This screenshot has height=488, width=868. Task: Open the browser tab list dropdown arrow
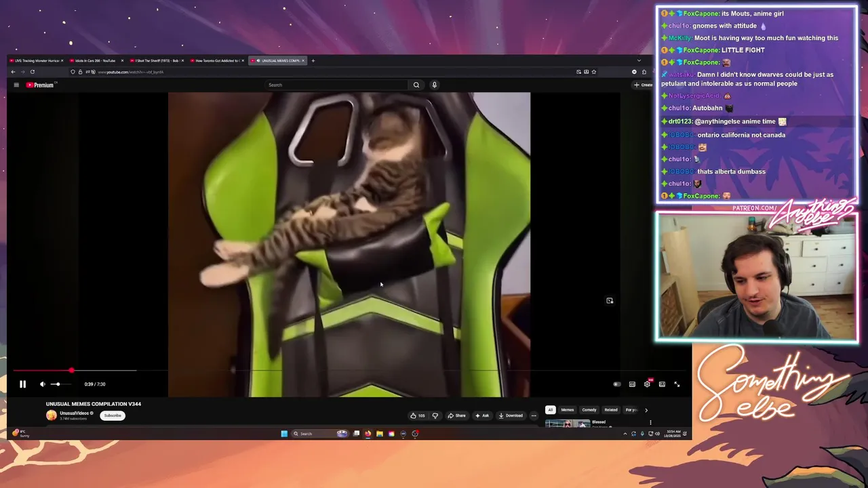coord(638,61)
